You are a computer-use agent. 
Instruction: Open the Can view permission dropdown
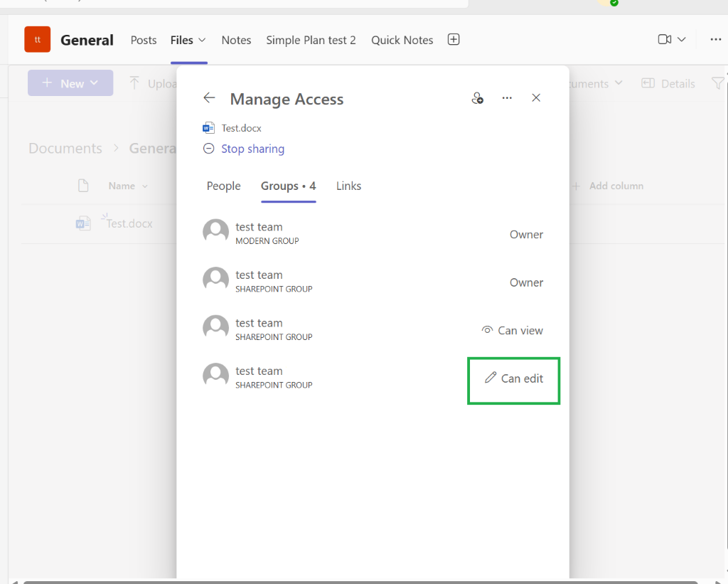pyautogui.click(x=513, y=330)
